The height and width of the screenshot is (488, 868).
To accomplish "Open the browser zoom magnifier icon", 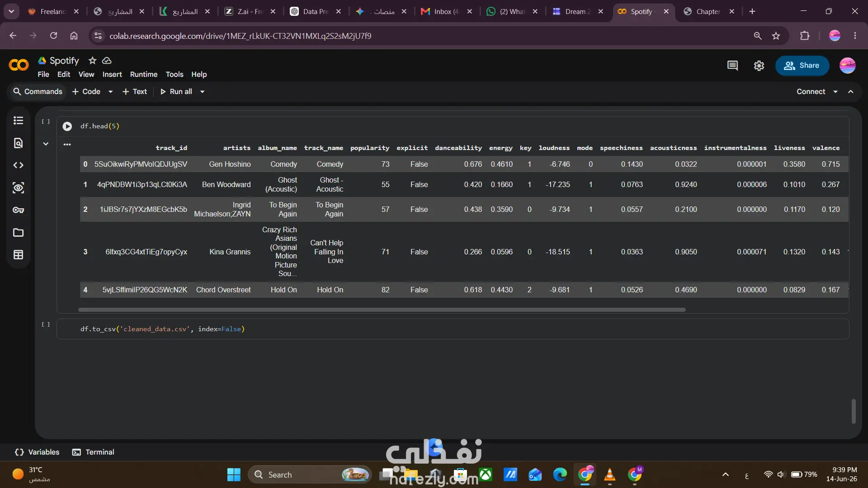I will click(758, 36).
